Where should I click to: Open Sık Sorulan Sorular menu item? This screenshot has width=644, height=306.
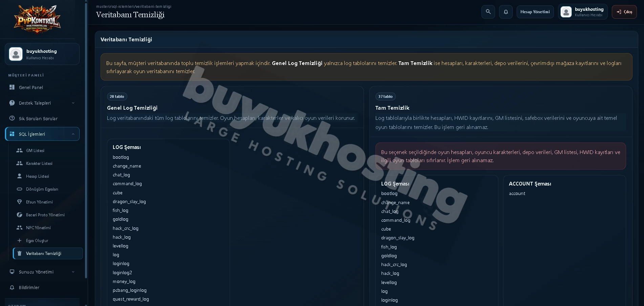click(42, 118)
